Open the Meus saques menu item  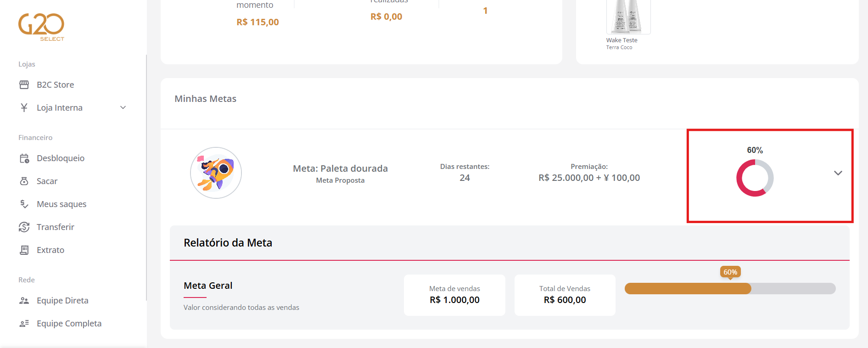pos(62,204)
